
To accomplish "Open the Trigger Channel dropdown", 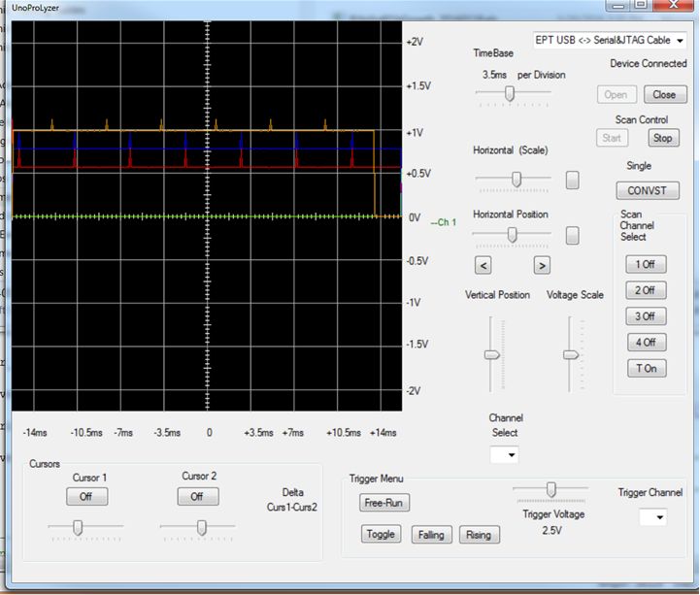I will tap(653, 517).
